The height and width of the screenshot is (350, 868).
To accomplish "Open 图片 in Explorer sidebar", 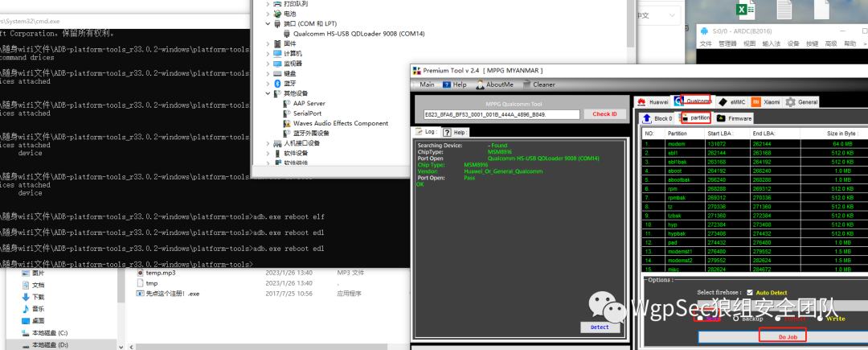I will pos(39,273).
